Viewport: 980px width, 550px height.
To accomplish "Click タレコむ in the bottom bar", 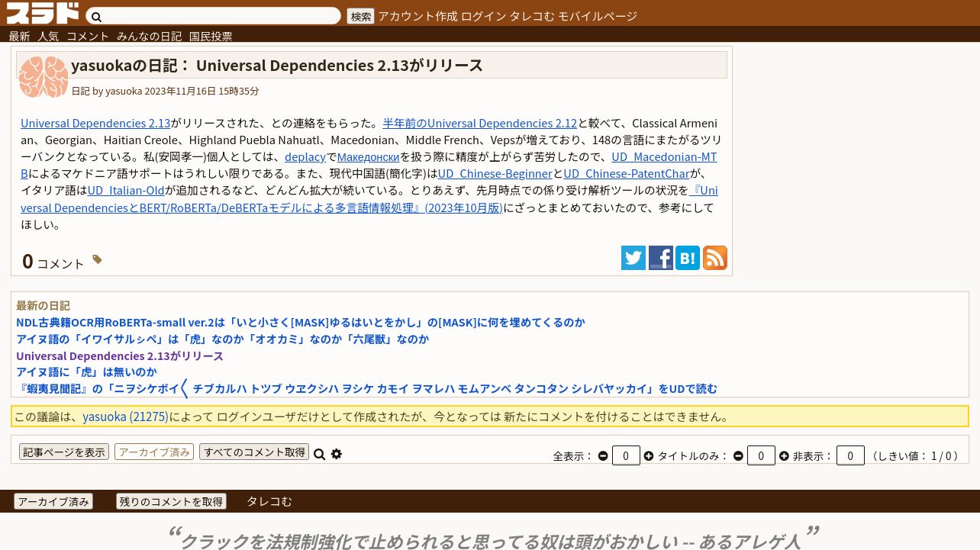I will 269,501.
